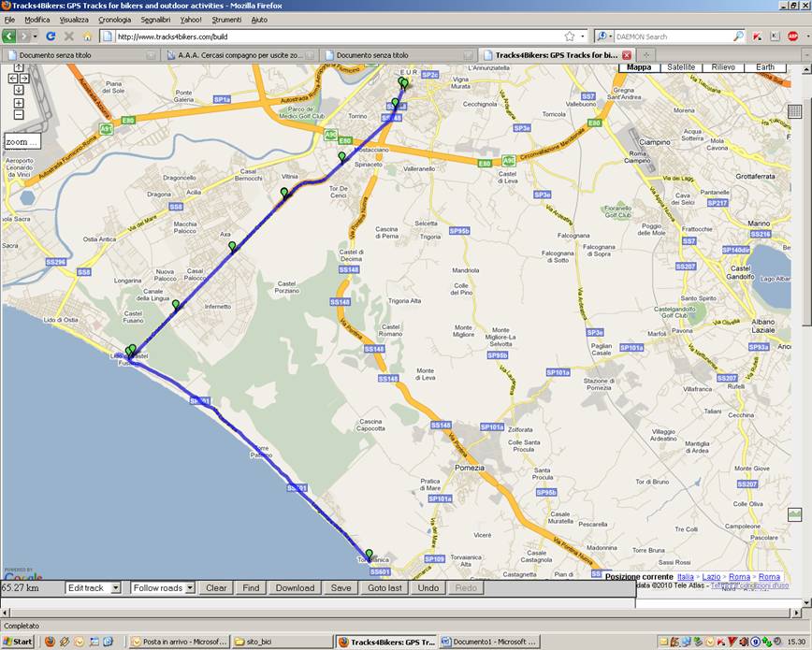Click the green track marker near Infernetto
The height and width of the screenshot is (650, 812).
point(176,305)
